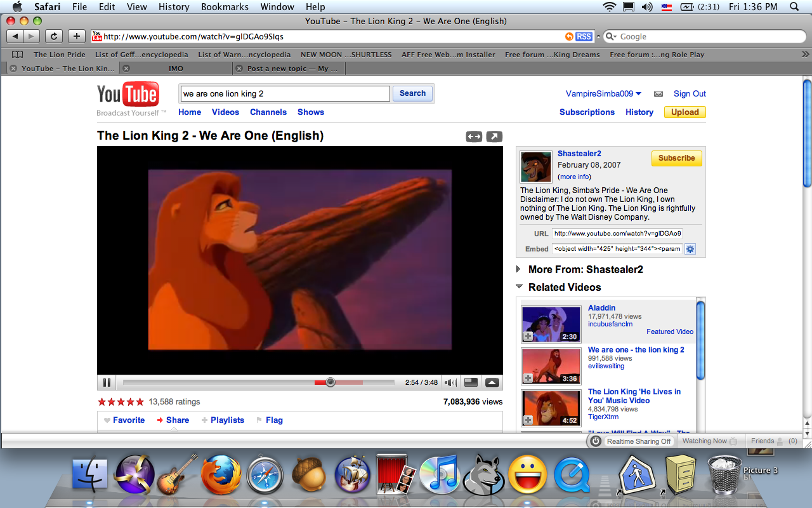Image resolution: width=812 pixels, height=508 pixels.
Task: Toggle Realtime Sharing Off button
Action: click(x=631, y=441)
